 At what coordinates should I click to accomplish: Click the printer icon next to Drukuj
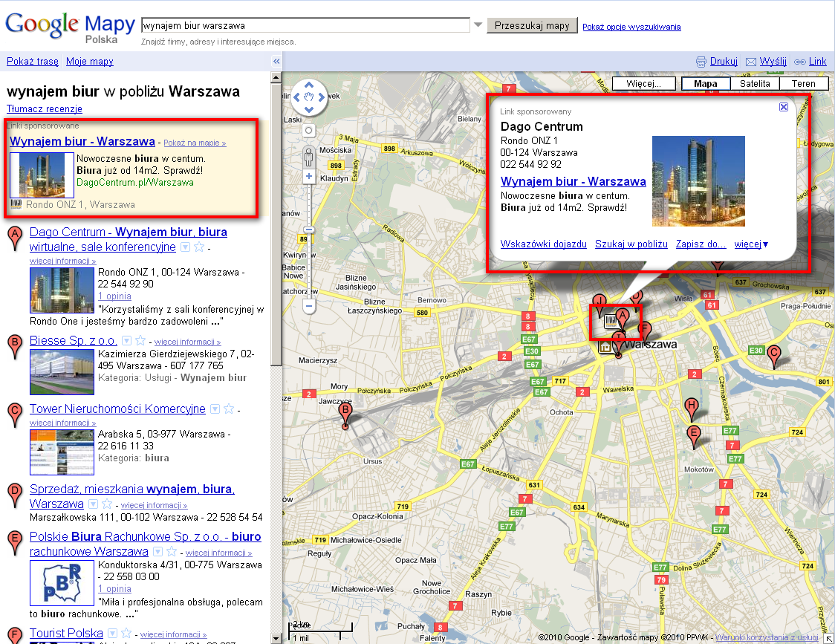click(701, 62)
